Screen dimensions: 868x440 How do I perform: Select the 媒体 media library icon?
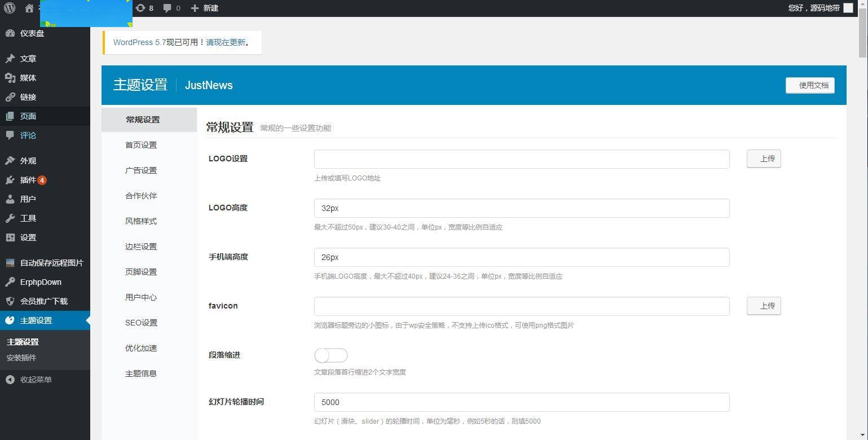pyautogui.click(x=28, y=77)
